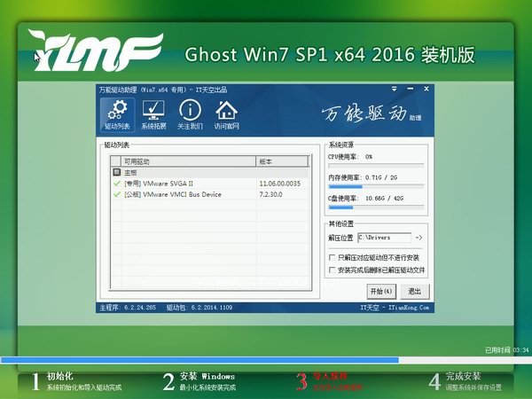The width and height of the screenshot is (532, 399).
Task: Click the green check beside VMware VMCI Bus Device
Action: click(117, 193)
